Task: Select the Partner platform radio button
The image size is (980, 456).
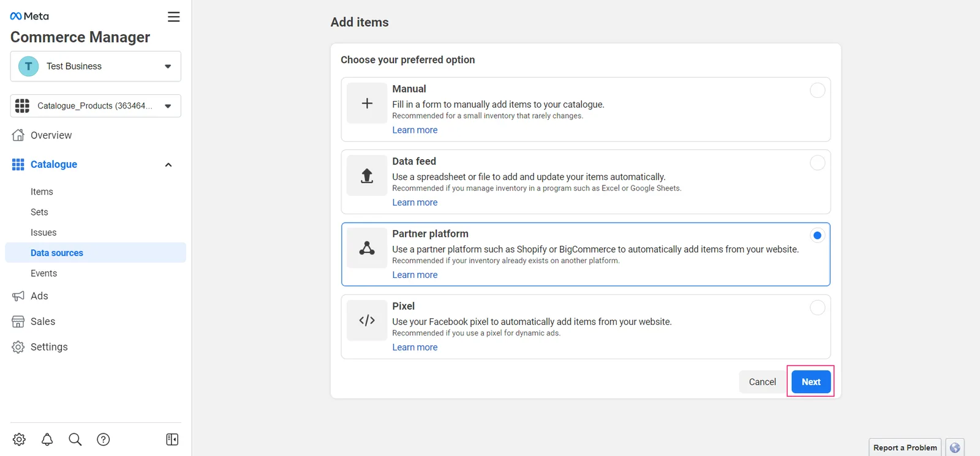Action: click(x=817, y=236)
